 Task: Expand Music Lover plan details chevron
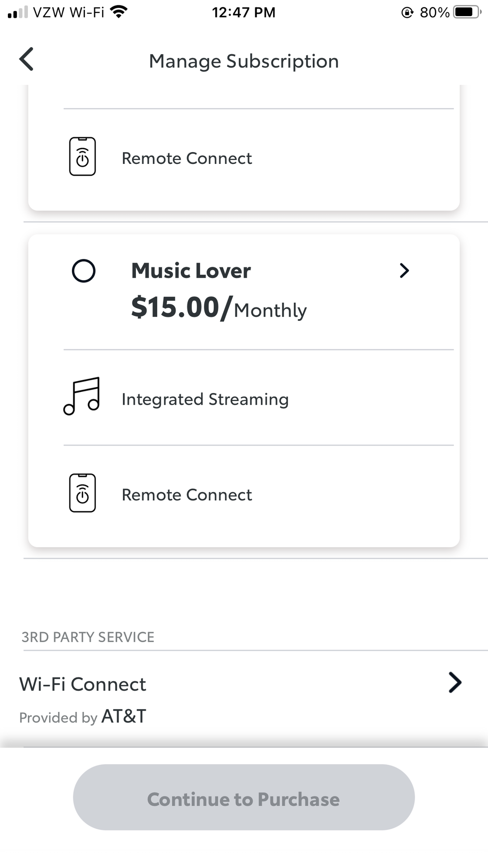point(404,271)
